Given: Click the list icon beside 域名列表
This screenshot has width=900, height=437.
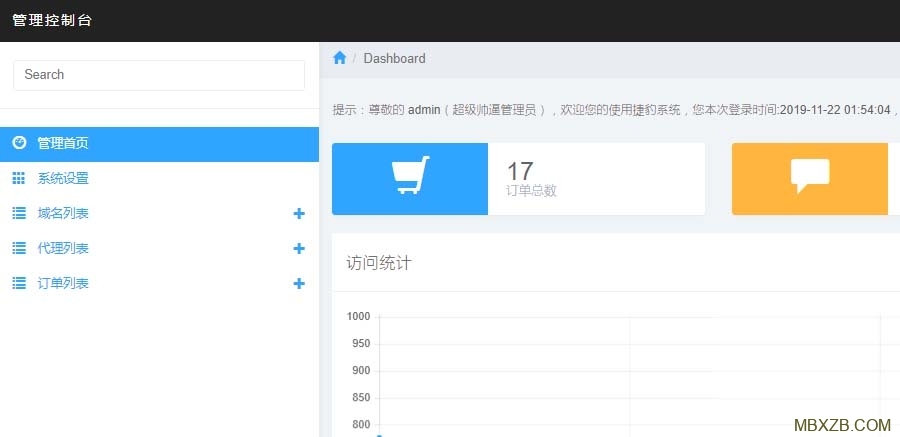Looking at the screenshot, I should [x=19, y=214].
